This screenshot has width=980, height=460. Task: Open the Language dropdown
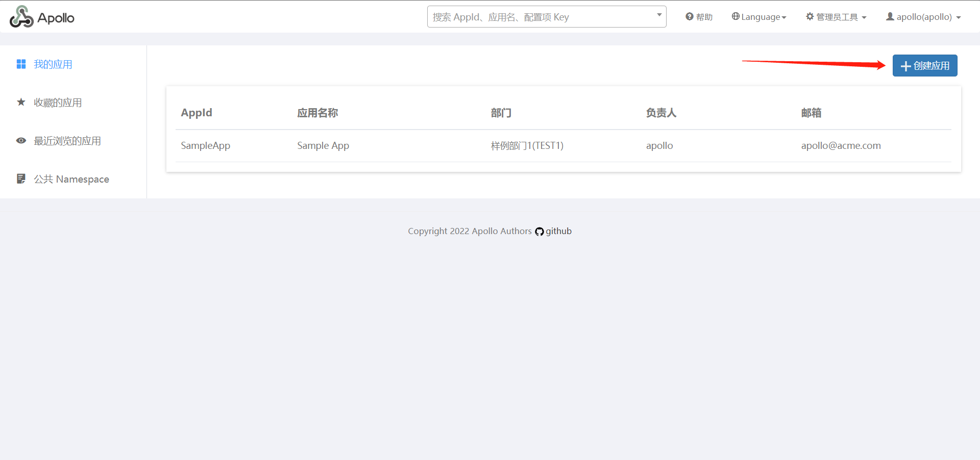(759, 16)
